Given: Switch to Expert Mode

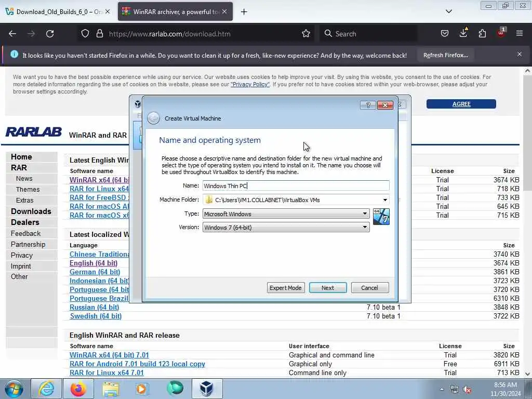Looking at the screenshot, I should pyautogui.click(x=286, y=288).
